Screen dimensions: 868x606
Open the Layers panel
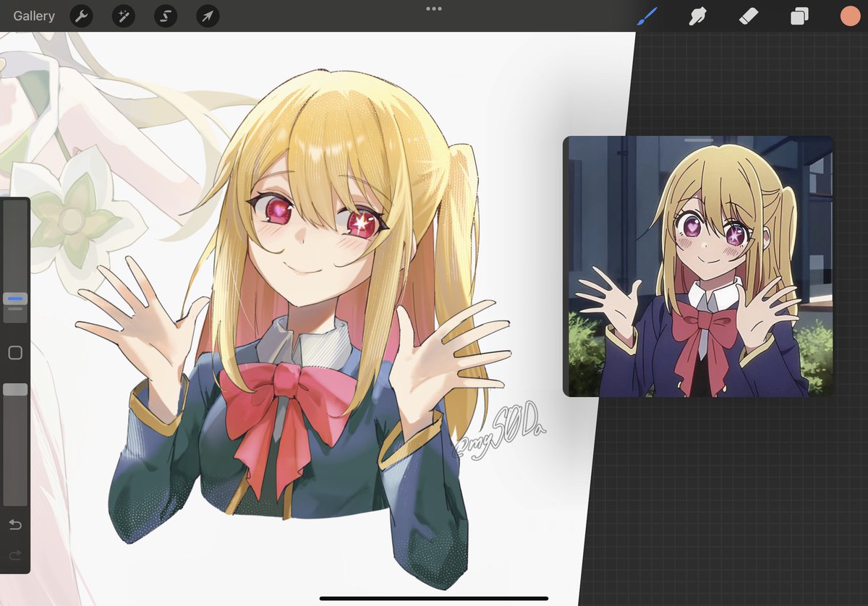[799, 16]
